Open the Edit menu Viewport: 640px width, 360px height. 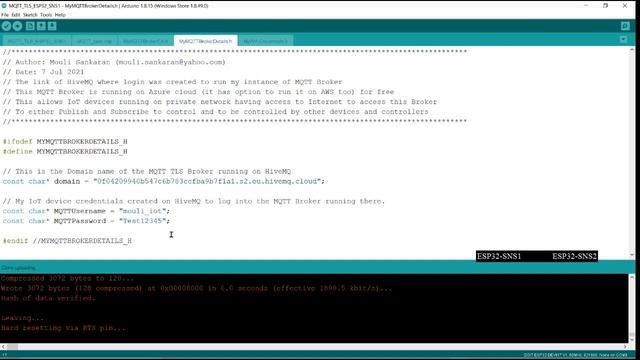[16, 15]
